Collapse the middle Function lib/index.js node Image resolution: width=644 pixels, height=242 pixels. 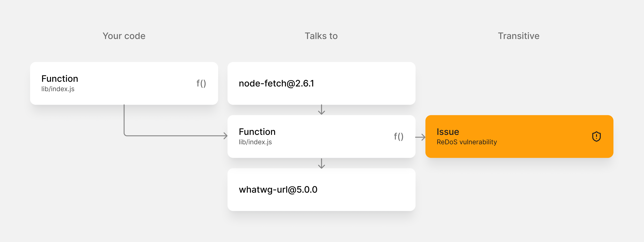pos(322,137)
